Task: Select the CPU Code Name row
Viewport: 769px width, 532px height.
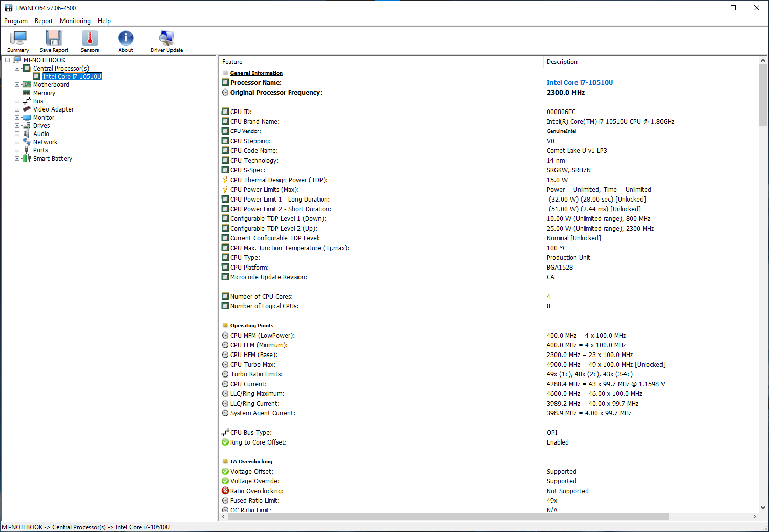Action: point(489,150)
